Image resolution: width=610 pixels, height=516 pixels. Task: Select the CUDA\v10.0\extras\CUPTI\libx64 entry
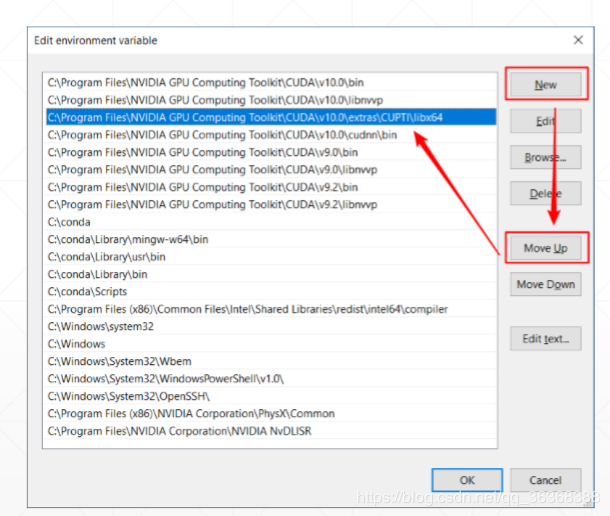click(271, 117)
